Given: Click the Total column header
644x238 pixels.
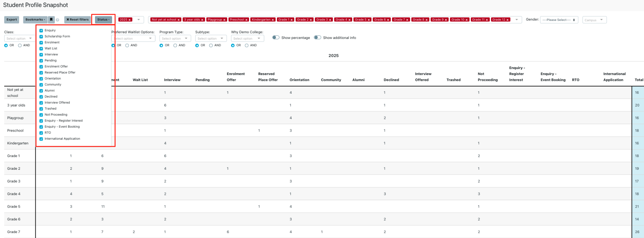Looking at the screenshot, I should tap(639, 80).
